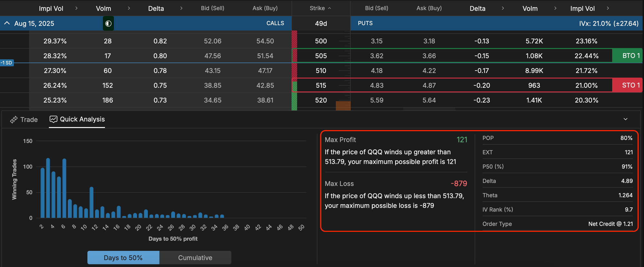This screenshot has width=644, height=267.
Task: Click put ask 5.64 at 520 strike
Action: tap(429, 100)
